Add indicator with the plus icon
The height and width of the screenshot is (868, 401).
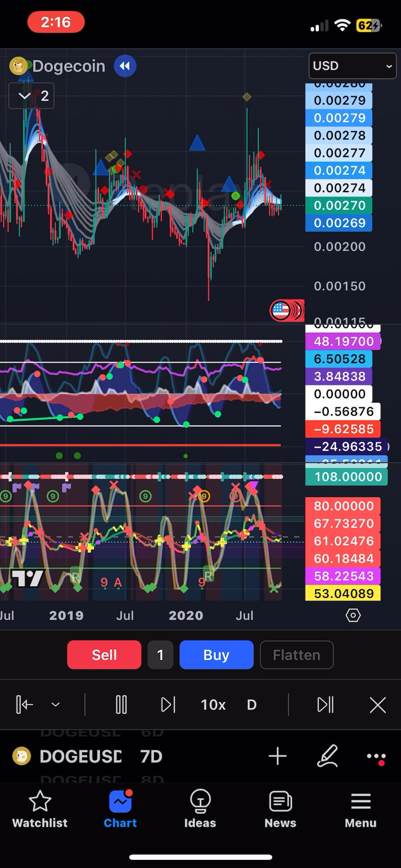pos(277,756)
